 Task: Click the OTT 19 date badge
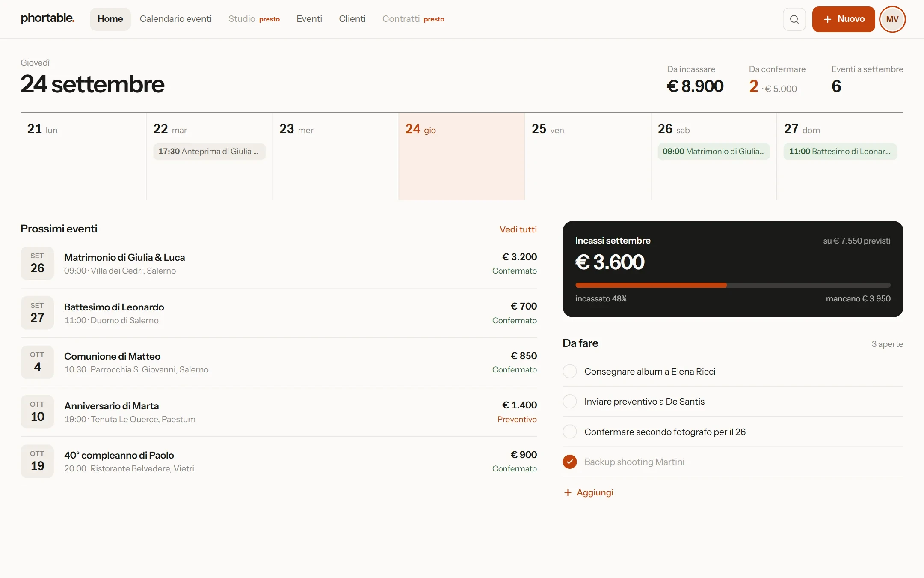click(37, 461)
